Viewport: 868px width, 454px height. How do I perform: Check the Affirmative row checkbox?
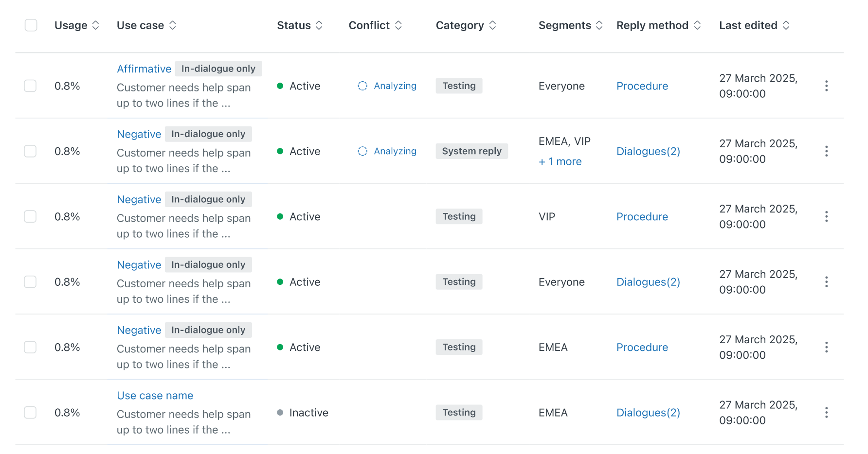[x=30, y=86]
